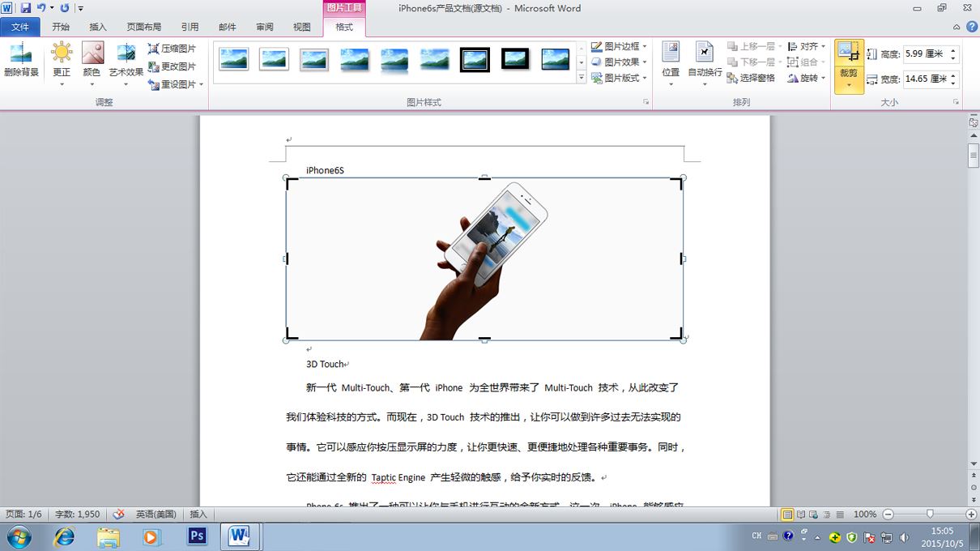The width and height of the screenshot is (980, 551).
Task: Switch to Print Layout view button
Action: click(x=787, y=515)
